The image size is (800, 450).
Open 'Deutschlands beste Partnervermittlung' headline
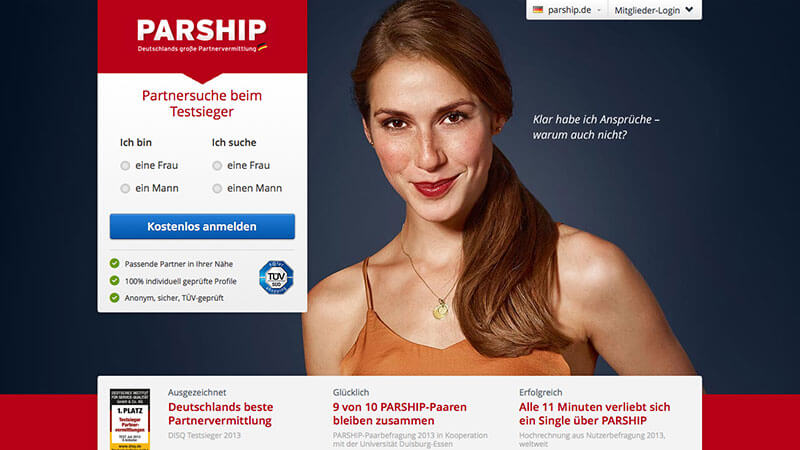coord(220,414)
